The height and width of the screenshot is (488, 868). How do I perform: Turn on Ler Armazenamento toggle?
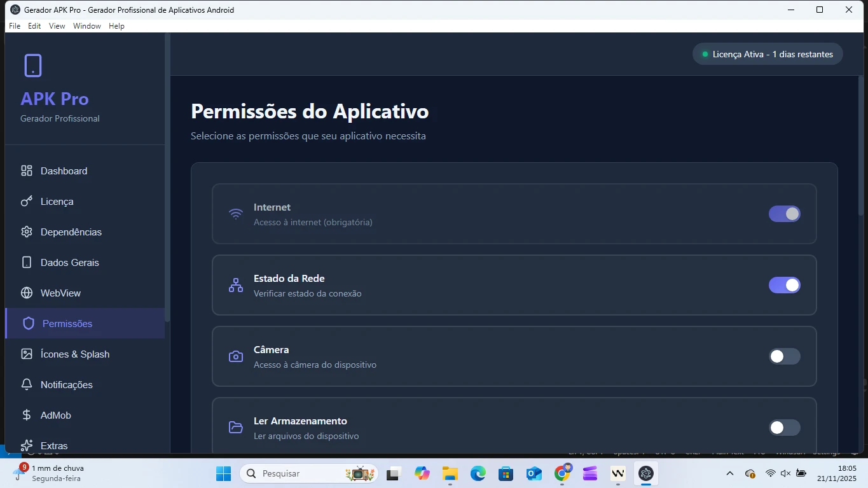[x=784, y=428]
